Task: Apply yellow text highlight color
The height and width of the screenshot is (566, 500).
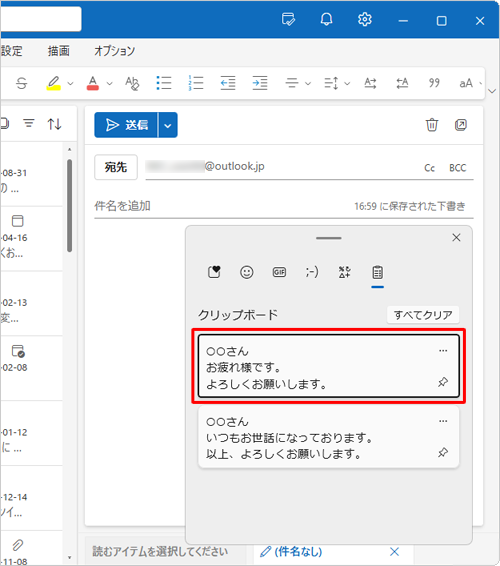Action: [x=53, y=83]
